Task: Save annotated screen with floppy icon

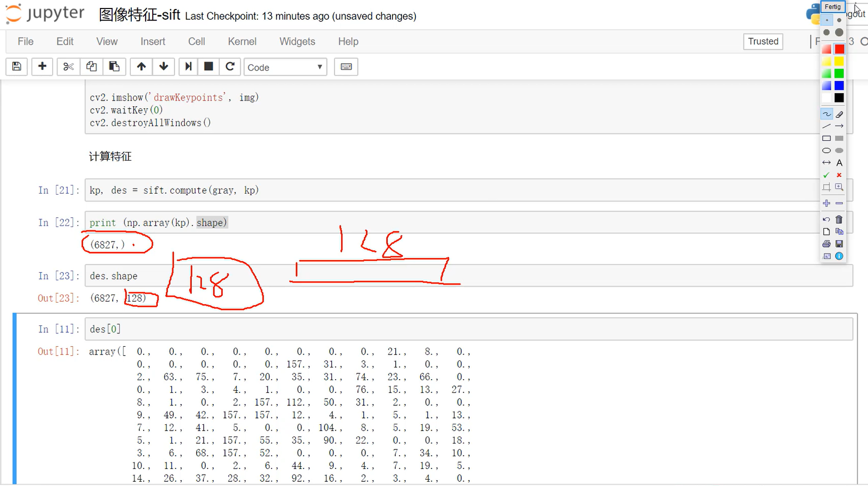Action: coord(839,244)
